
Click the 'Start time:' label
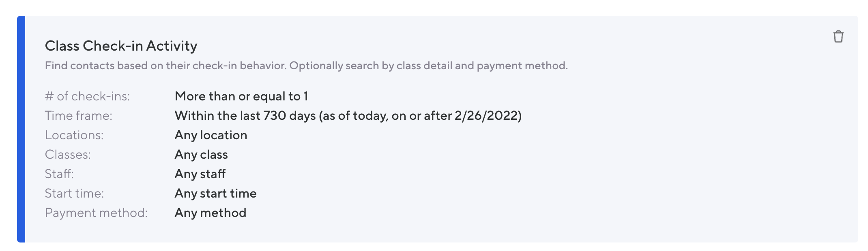coord(74,194)
